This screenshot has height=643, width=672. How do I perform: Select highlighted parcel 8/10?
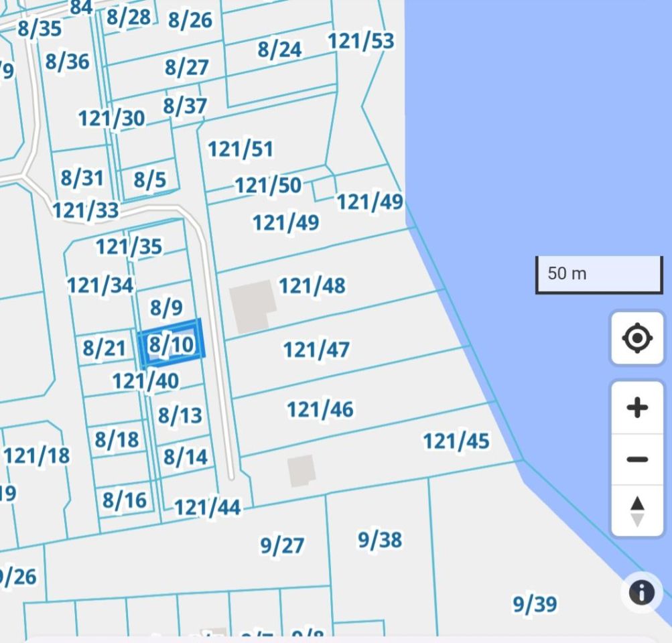tap(172, 344)
